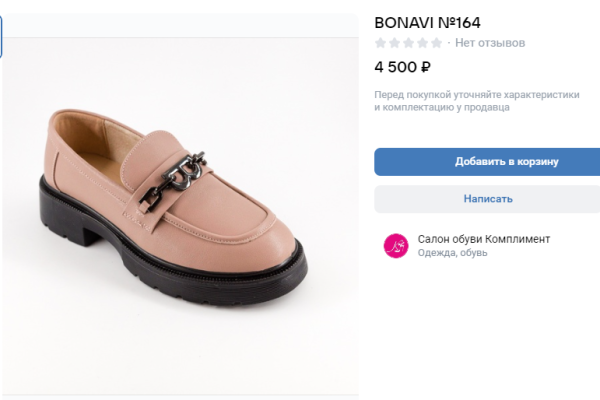Select the highlighted thumbnail at left edge
Image resolution: width=600 pixels, height=400 pixels.
click(x=1, y=36)
